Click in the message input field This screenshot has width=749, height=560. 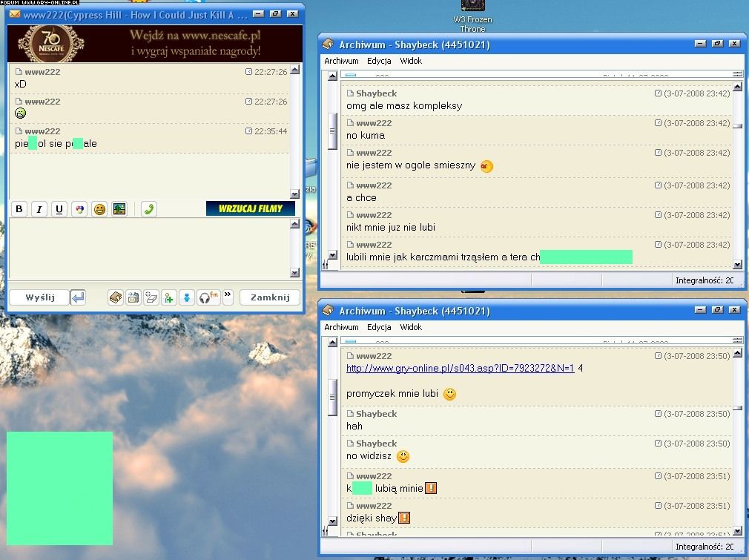coord(148,248)
